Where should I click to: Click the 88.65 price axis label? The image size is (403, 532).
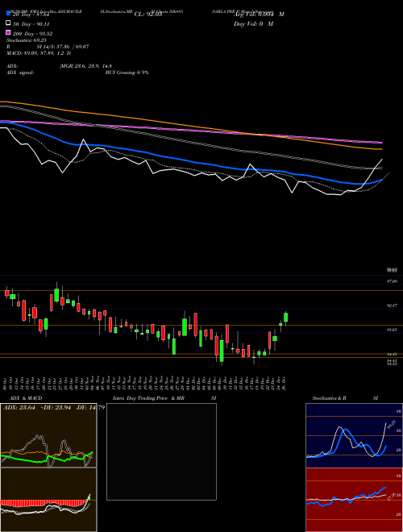393,330
